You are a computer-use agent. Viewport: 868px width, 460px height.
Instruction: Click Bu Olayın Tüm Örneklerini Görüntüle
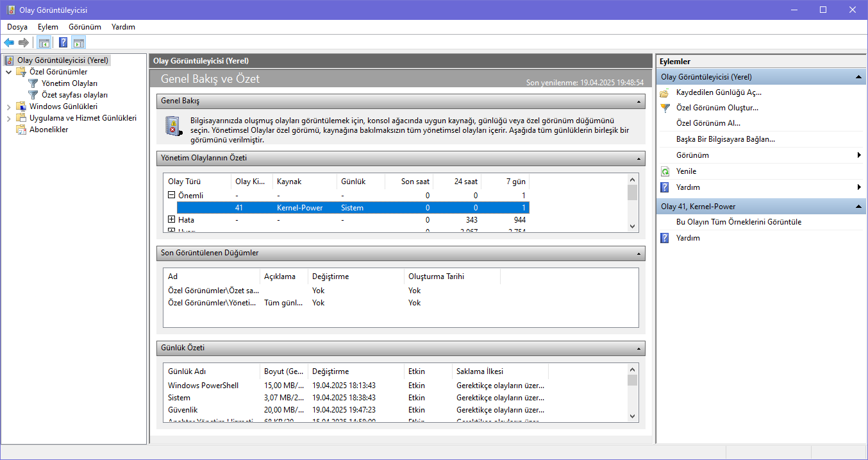point(739,222)
